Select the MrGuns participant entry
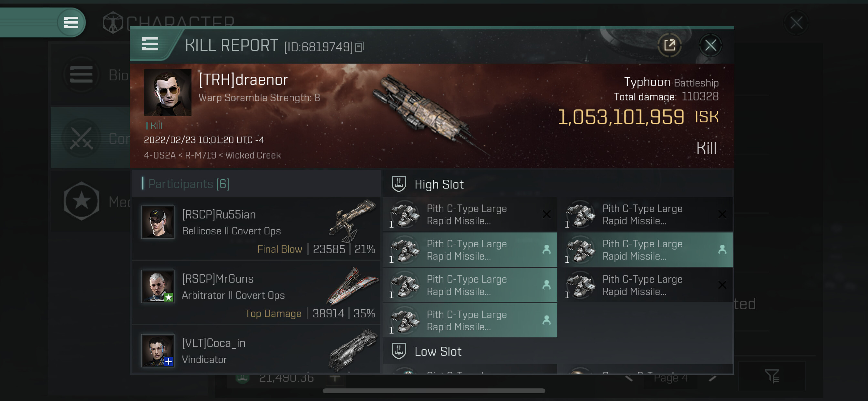Viewport: 868px width, 401px height. [256, 293]
